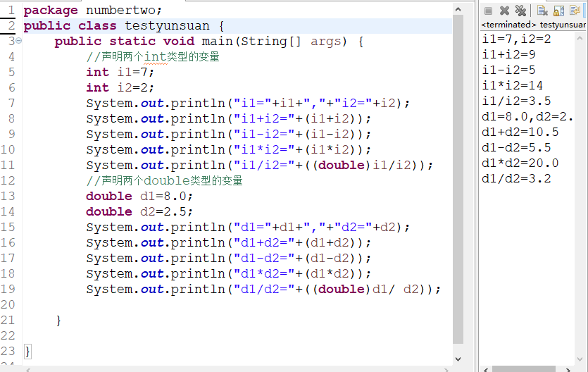Click Remove Launch (single X) icon
This screenshot has width=588, height=372.
click(504, 11)
